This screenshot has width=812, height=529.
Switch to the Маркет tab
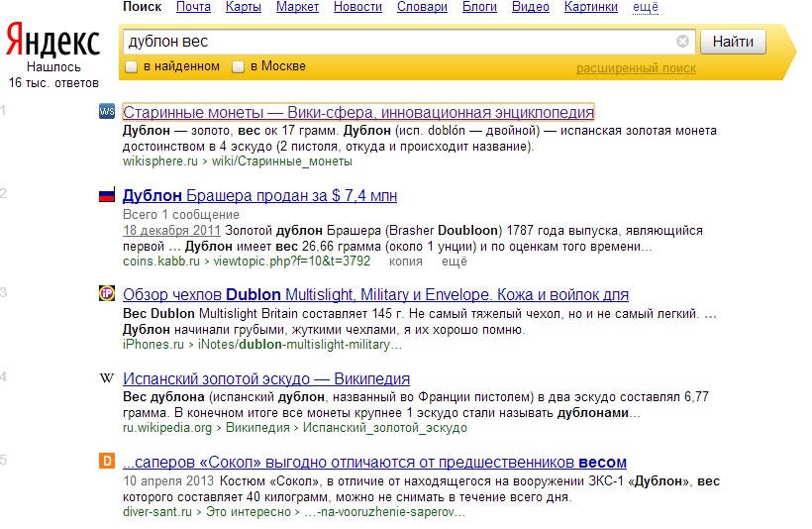297,7
